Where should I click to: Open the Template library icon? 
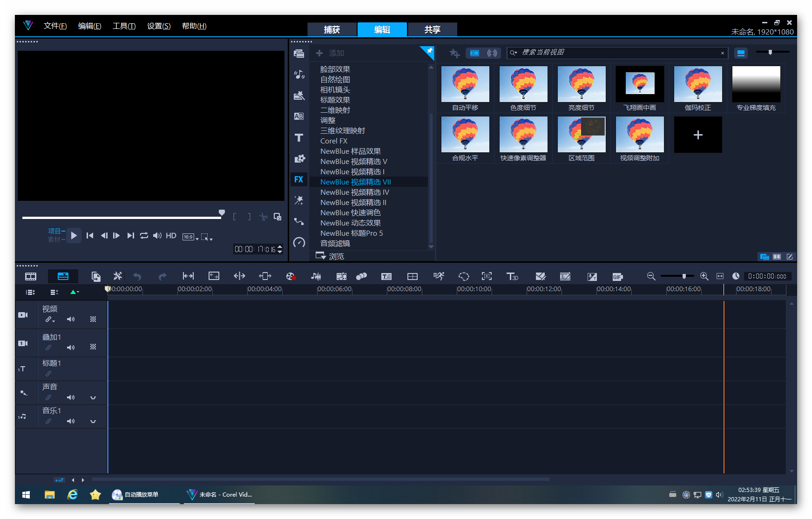point(299,96)
